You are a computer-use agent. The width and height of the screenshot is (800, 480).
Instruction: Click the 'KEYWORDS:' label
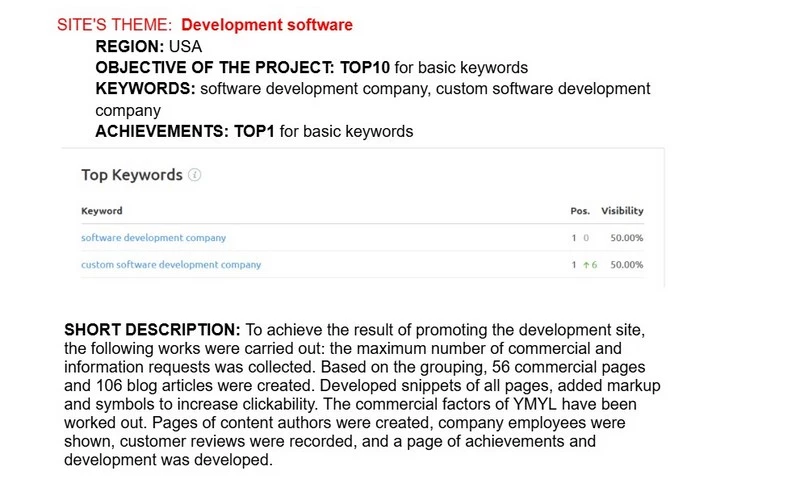[145, 89]
